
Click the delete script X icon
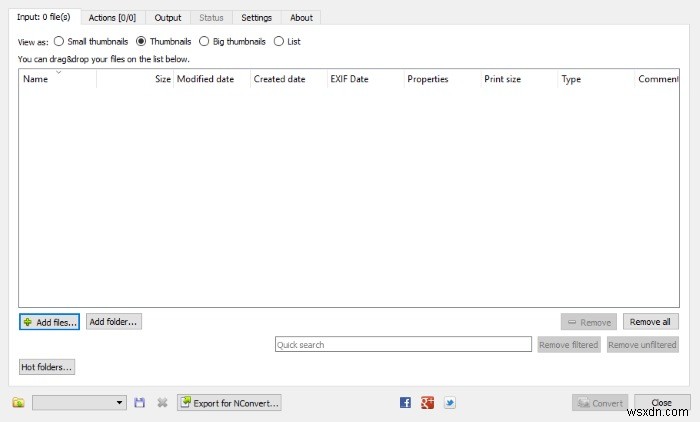click(162, 403)
